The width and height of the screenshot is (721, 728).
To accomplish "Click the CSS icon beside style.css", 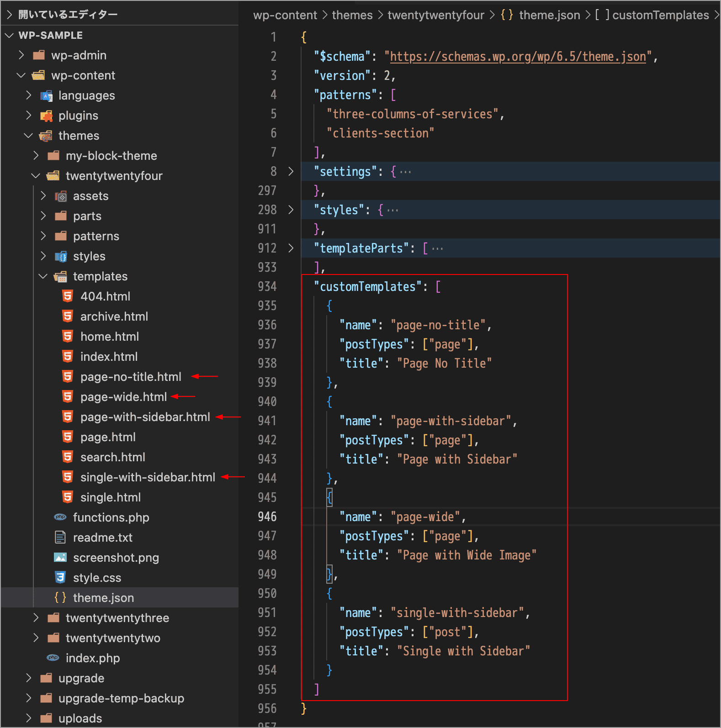I will [60, 578].
